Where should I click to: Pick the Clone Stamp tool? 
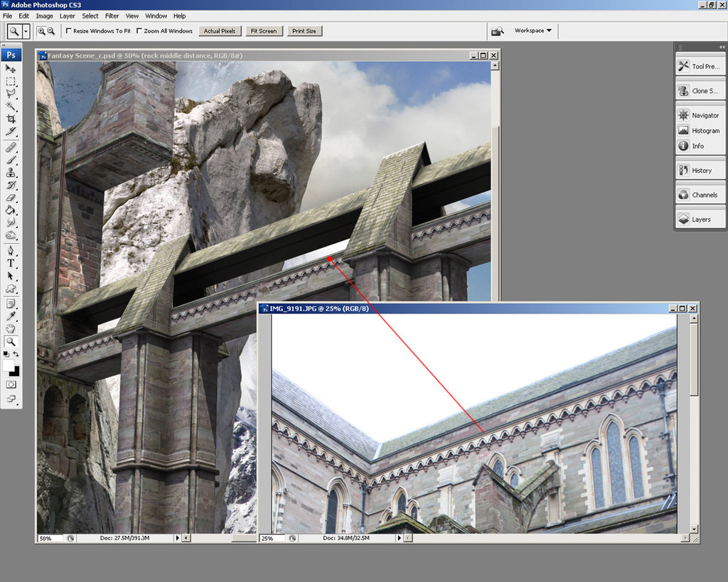pyautogui.click(x=11, y=173)
